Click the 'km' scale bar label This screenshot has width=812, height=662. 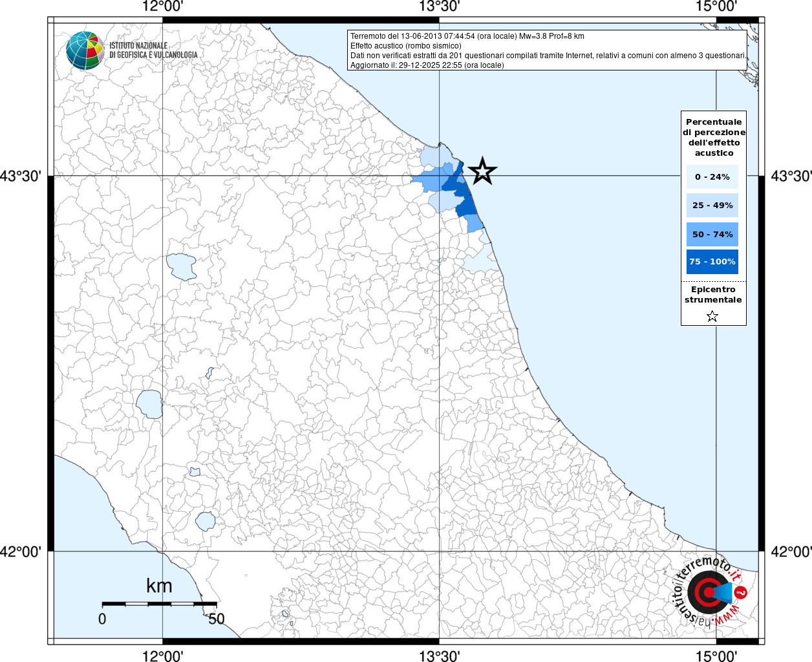(x=159, y=586)
